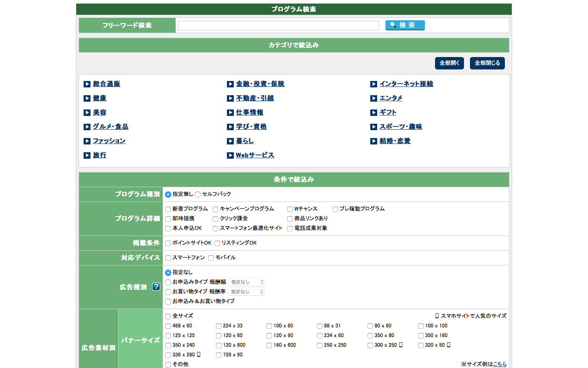Check the 88 x 31 banner size

pyautogui.click(x=320, y=326)
